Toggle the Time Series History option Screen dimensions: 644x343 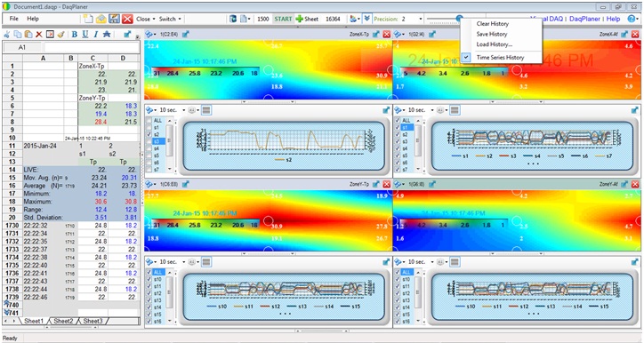[x=500, y=58]
